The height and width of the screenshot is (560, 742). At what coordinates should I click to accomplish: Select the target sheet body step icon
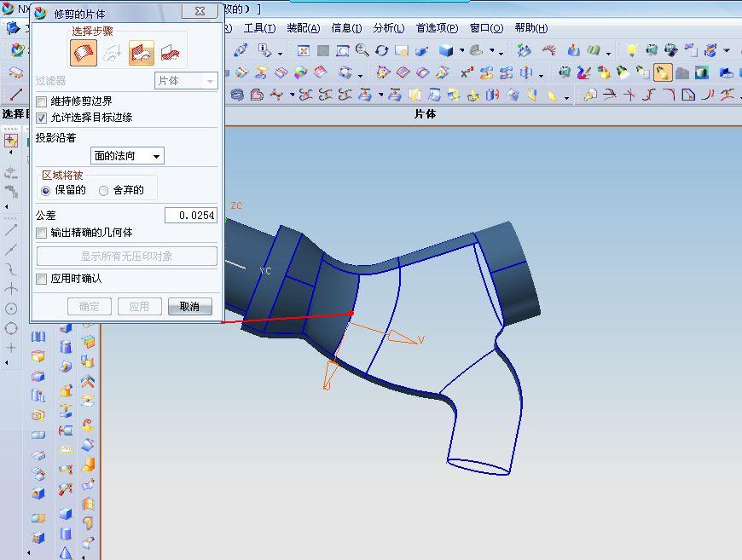84,53
